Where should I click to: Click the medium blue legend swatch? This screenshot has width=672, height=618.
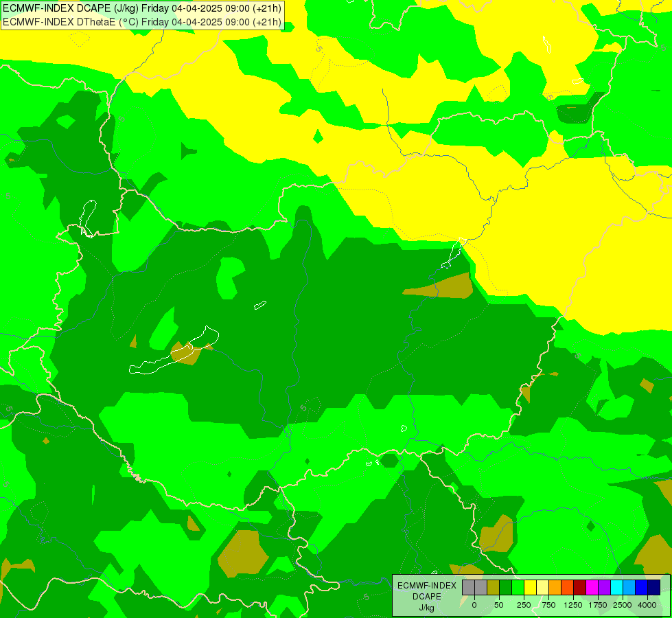642,588
